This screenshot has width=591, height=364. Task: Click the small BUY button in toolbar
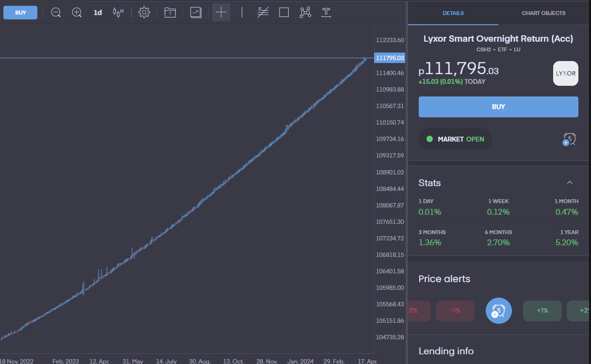(x=20, y=13)
